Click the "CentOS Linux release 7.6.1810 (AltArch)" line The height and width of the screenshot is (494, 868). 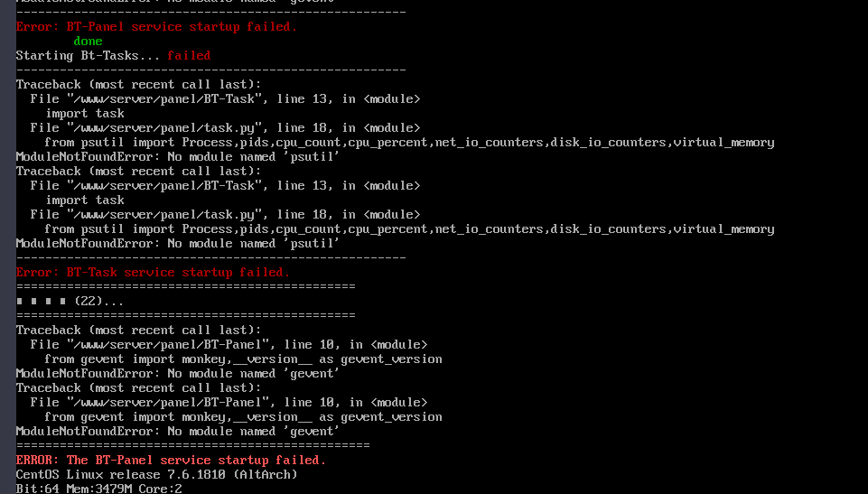(156, 475)
